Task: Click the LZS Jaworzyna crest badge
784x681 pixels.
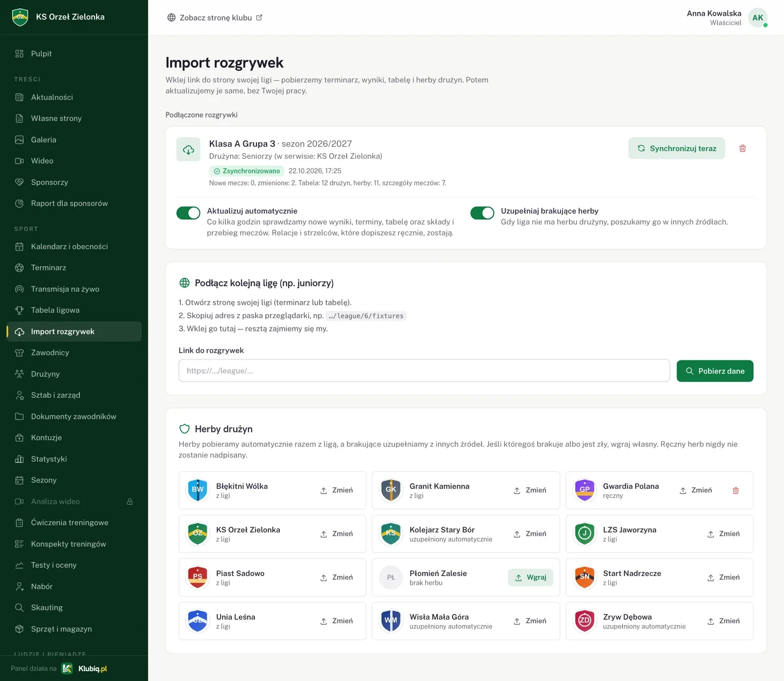Action: (x=585, y=534)
